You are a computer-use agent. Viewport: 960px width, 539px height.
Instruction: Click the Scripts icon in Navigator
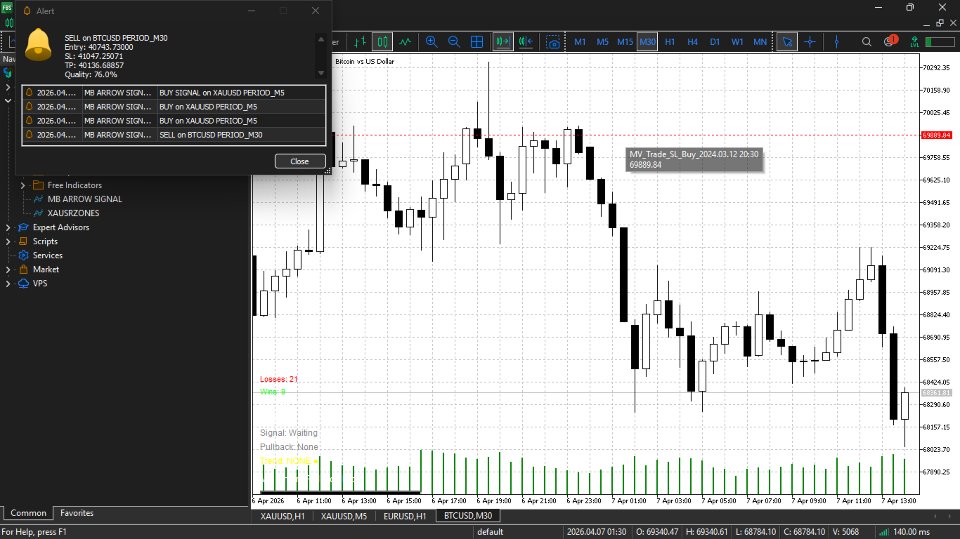coord(23,241)
